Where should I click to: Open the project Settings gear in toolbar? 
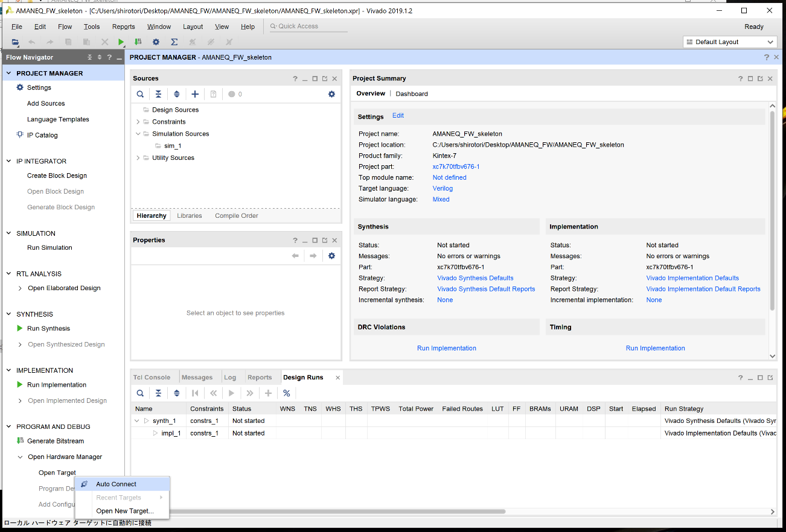click(156, 42)
